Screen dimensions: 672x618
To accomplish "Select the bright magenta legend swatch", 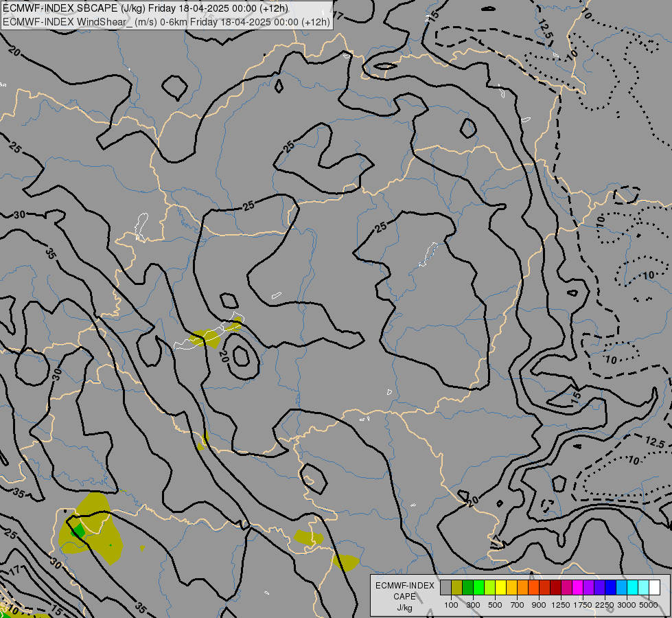I will 577,588.
